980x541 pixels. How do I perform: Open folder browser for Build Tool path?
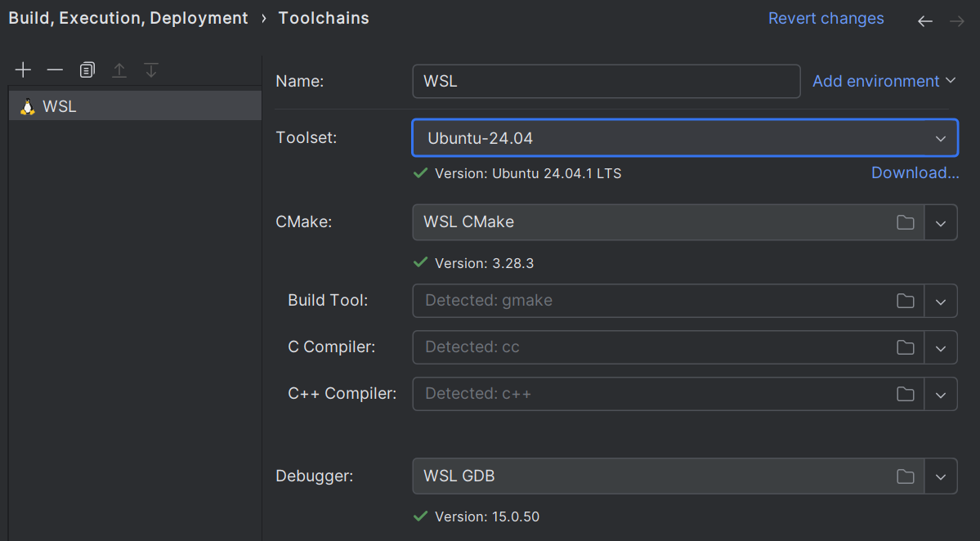[x=905, y=301]
